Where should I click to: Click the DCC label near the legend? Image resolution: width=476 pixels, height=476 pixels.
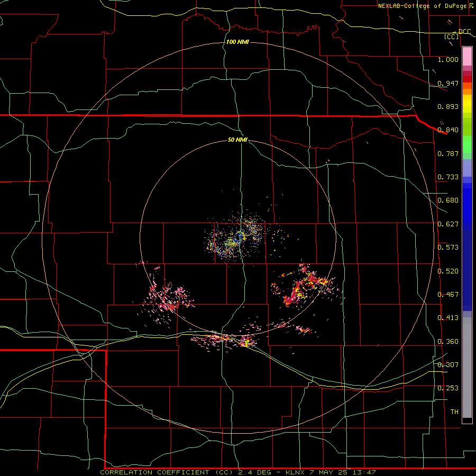pos(465,32)
